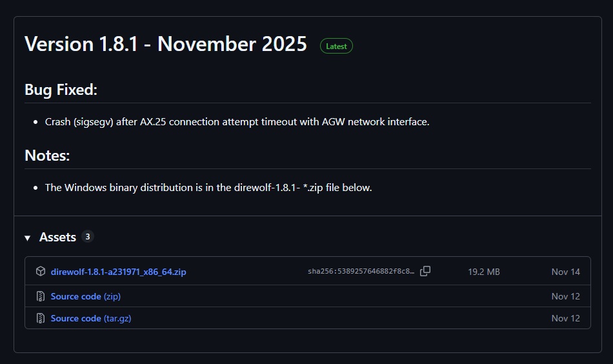
Task: Click the truncated sha256 hash text
Action: [x=361, y=272]
